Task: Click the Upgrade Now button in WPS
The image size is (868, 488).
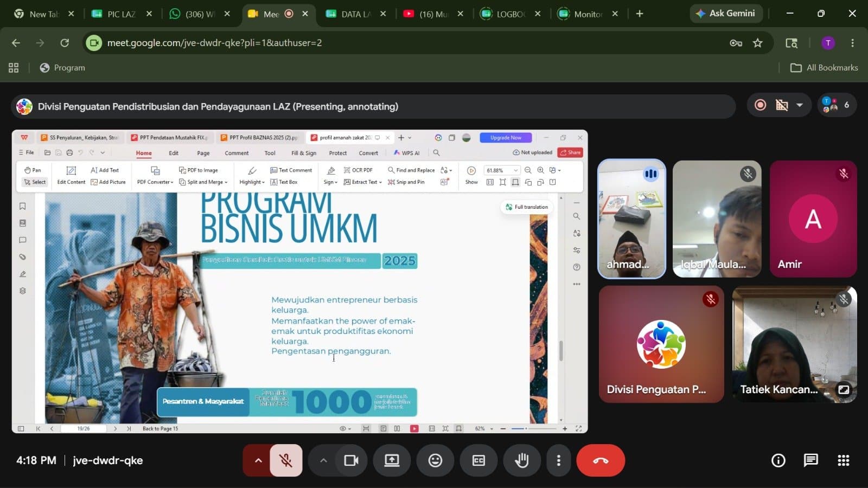Action: click(x=506, y=138)
